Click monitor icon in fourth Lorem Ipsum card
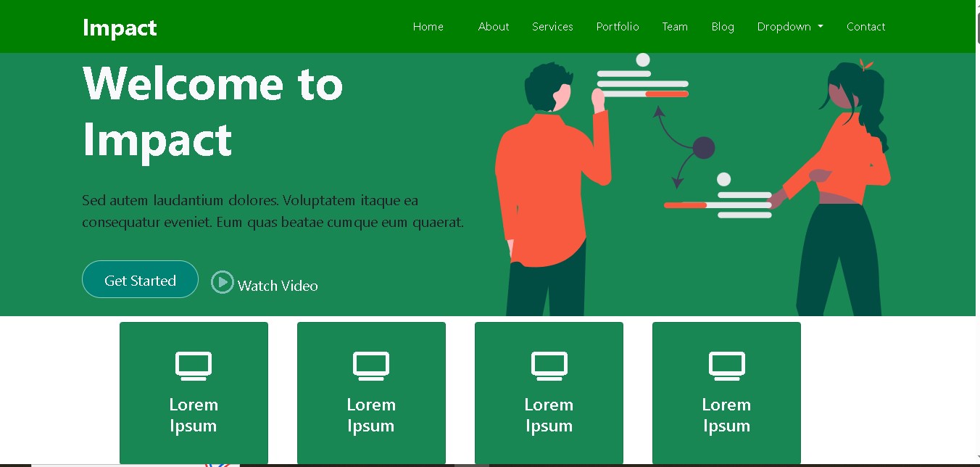The width and height of the screenshot is (980, 467). tap(726, 366)
